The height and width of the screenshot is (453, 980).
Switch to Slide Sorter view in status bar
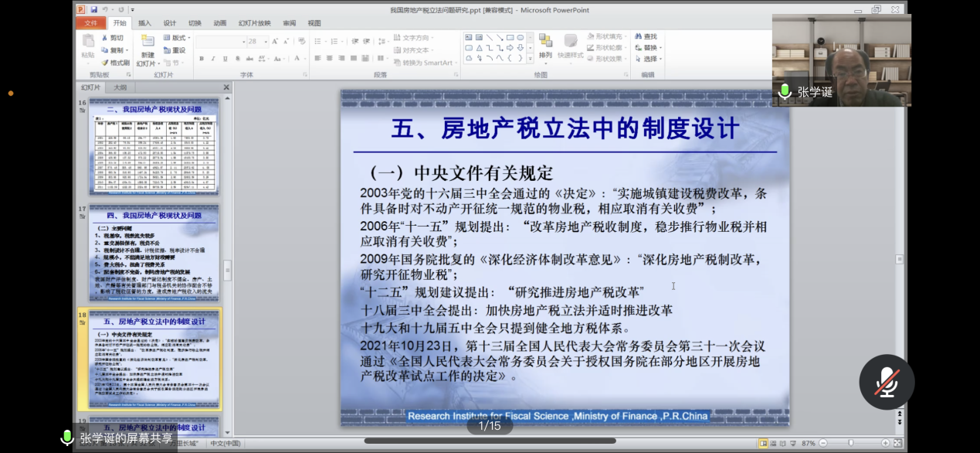775,444
